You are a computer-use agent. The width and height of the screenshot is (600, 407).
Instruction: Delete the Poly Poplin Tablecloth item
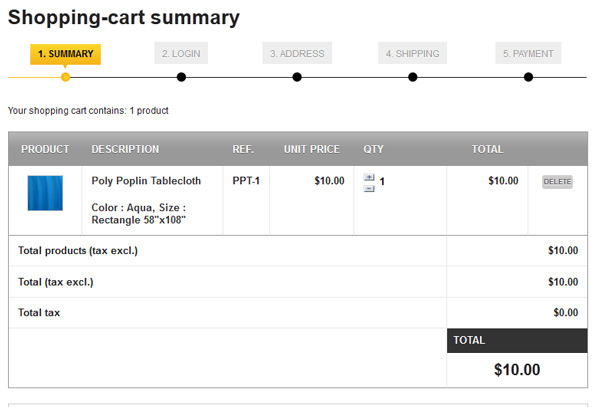coord(557,182)
